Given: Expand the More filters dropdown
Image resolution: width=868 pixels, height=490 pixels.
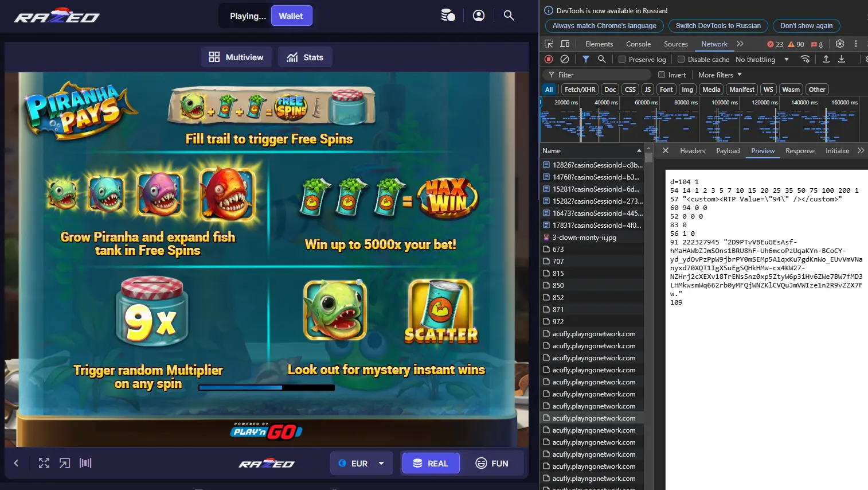Looking at the screenshot, I should point(720,75).
